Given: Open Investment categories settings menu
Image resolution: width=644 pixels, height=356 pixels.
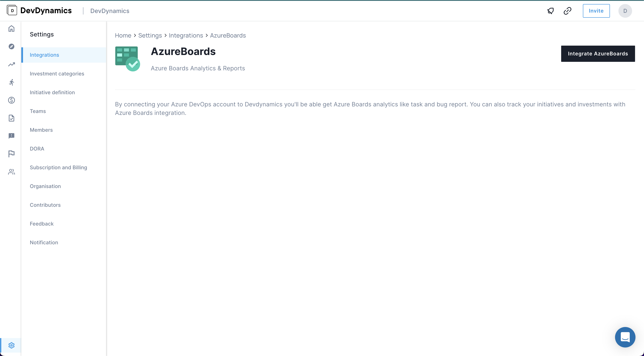Looking at the screenshot, I should coord(57,74).
